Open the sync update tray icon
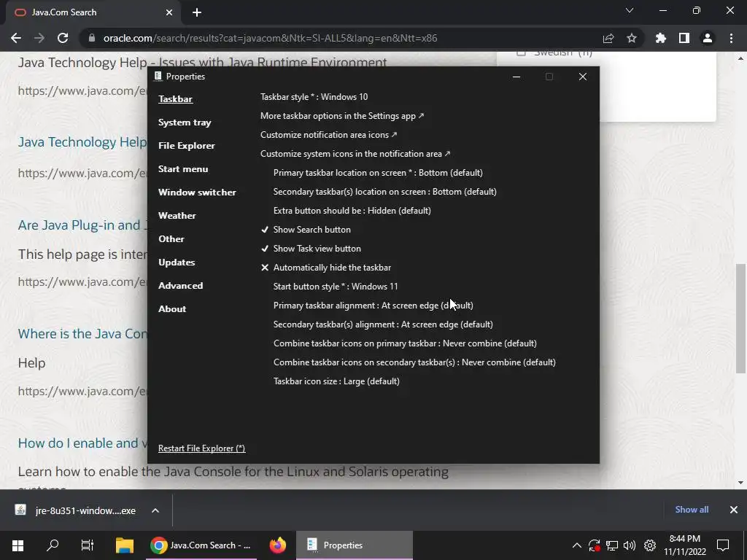 594,545
